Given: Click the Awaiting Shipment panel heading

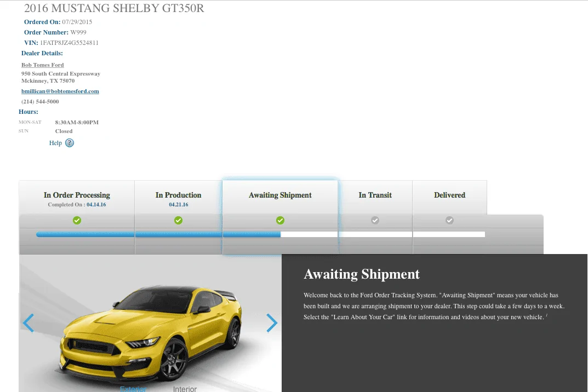Looking at the screenshot, I should (x=362, y=274).
